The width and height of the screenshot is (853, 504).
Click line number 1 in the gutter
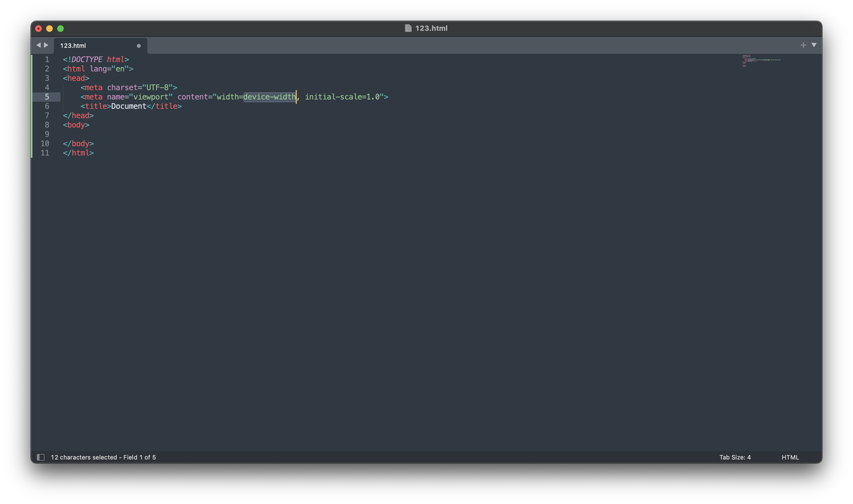point(47,59)
